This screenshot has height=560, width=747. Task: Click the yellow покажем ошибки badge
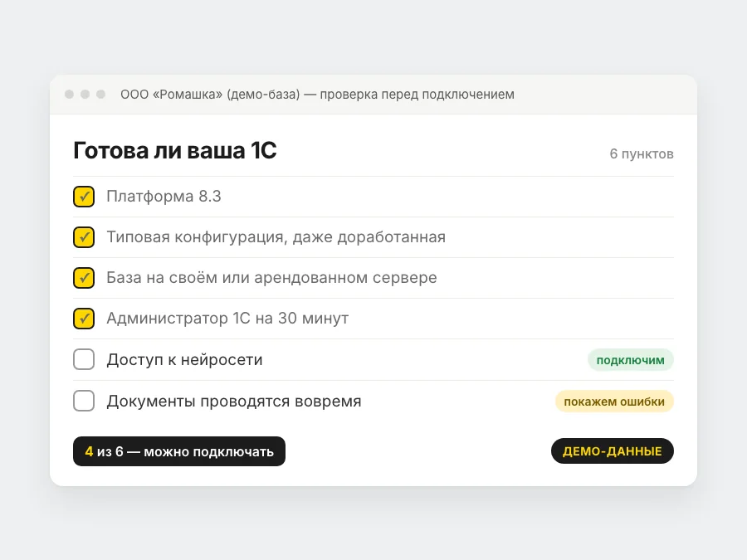pos(614,402)
